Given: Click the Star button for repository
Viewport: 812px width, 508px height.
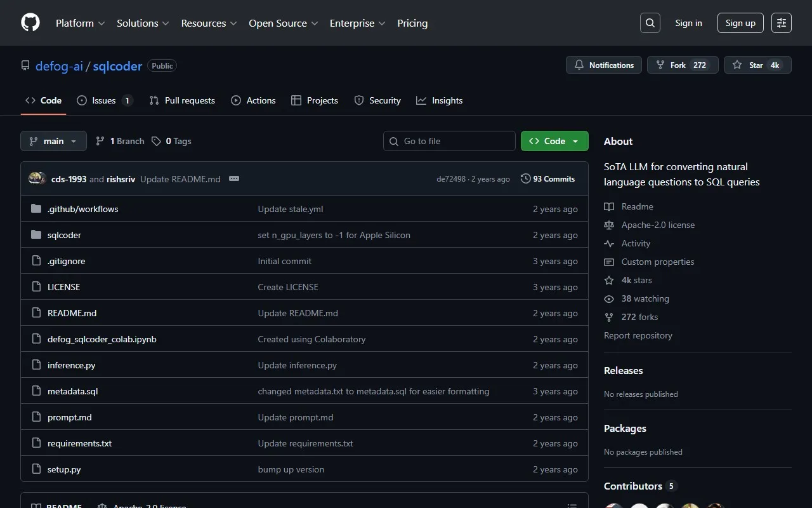Looking at the screenshot, I should click(x=757, y=65).
